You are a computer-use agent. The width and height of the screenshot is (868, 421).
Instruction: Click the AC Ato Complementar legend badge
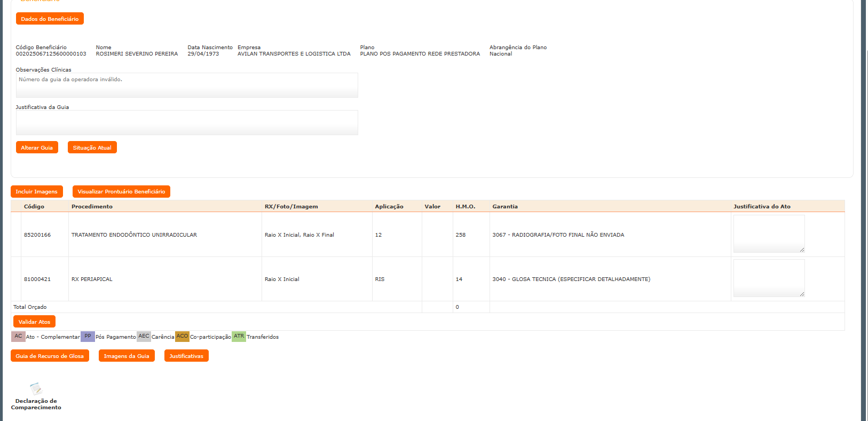coord(18,337)
